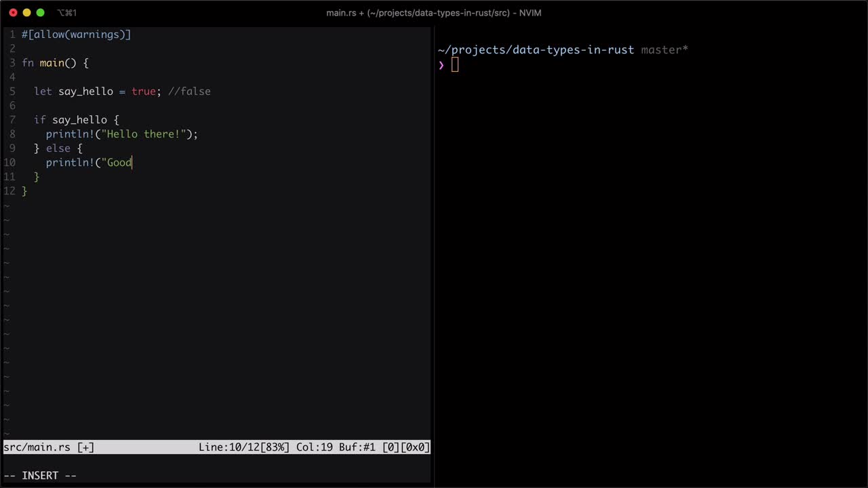The image size is (868, 488).
Task: Click the master* git branch label
Action: [664, 50]
